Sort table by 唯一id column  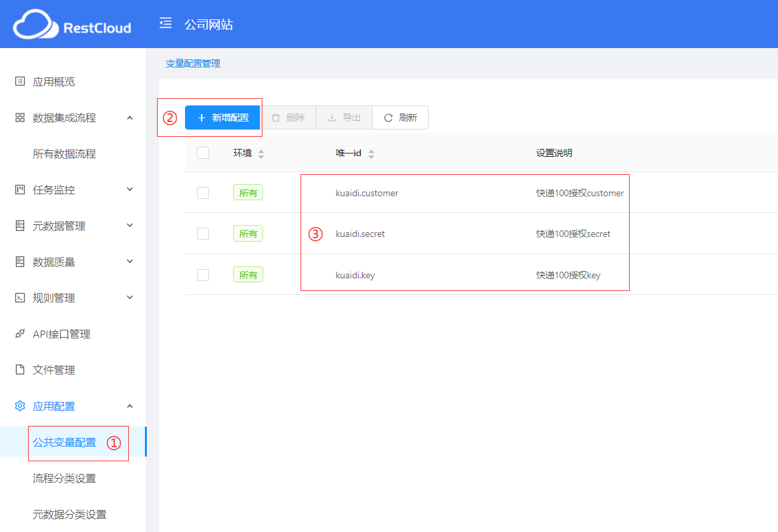pos(371,154)
